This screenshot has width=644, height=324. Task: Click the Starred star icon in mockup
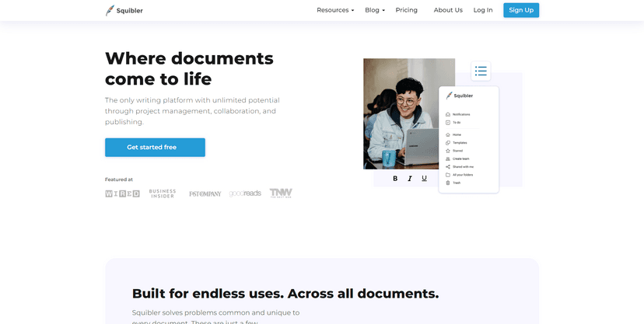[x=448, y=151]
